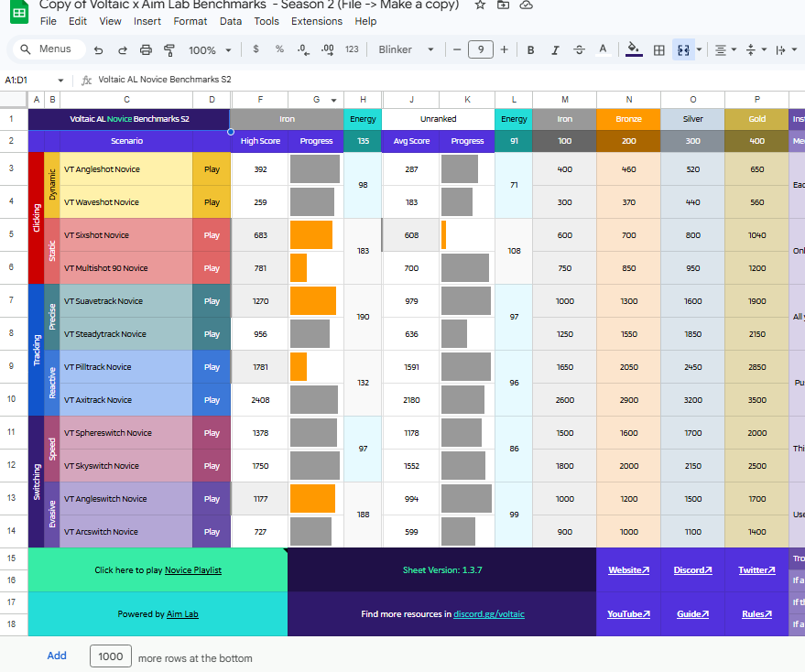This screenshot has height=672, width=805.
Task: Expand merge cells options arrow
Action: (x=700, y=49)
